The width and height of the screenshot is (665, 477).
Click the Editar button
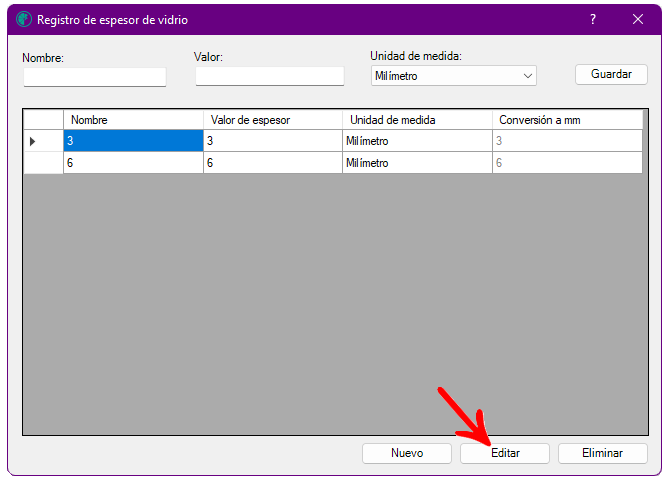point(505,453)
